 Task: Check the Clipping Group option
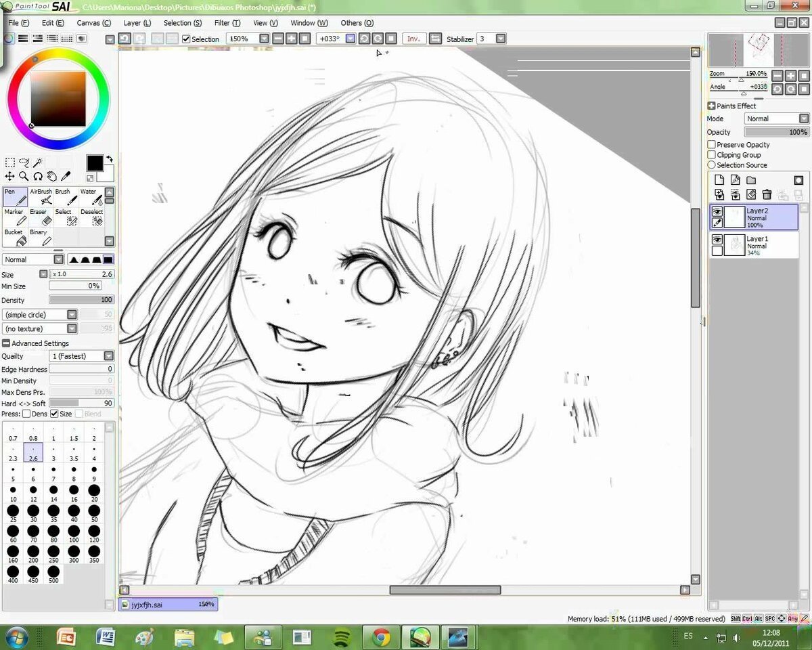pyautogui.click(x=712, y=155)
